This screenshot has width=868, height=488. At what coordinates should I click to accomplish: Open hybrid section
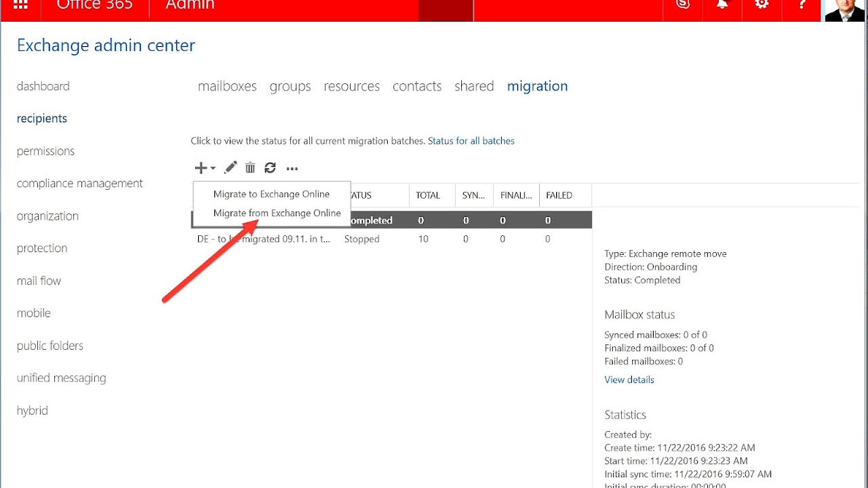pos(33,411)
